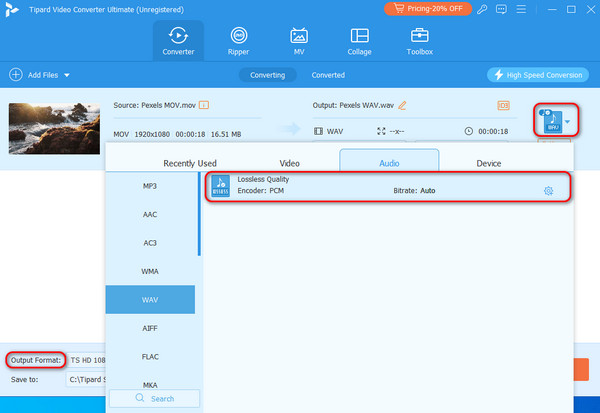
Task: Switch to Recently Used tab
Action: tap(190, 163)
